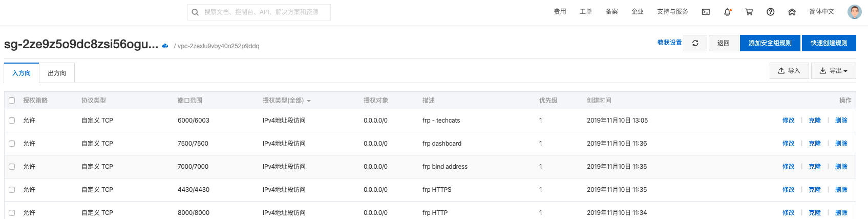
Task: Expand the 授权类型(全部) filter dropdown
Action: (287, 101)
